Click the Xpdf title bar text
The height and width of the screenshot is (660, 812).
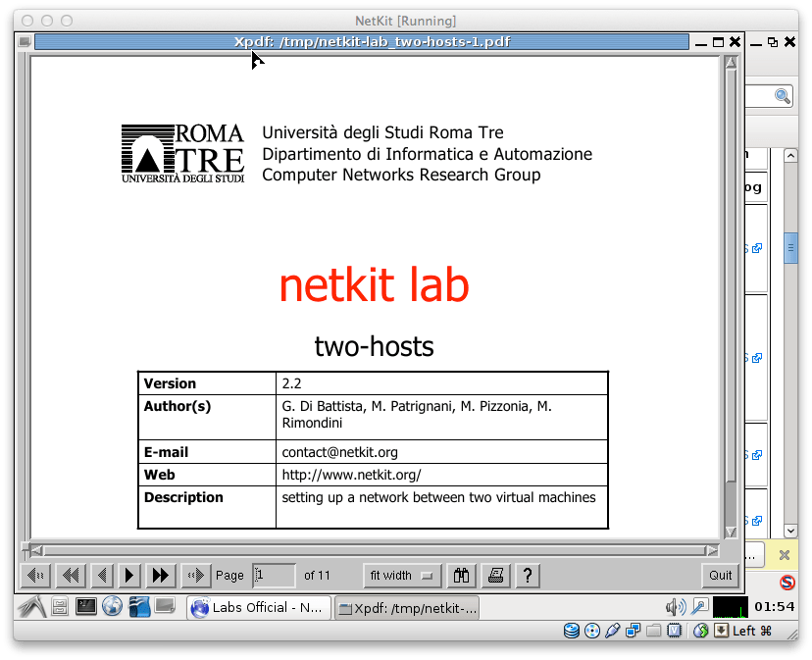coord(372,41)
